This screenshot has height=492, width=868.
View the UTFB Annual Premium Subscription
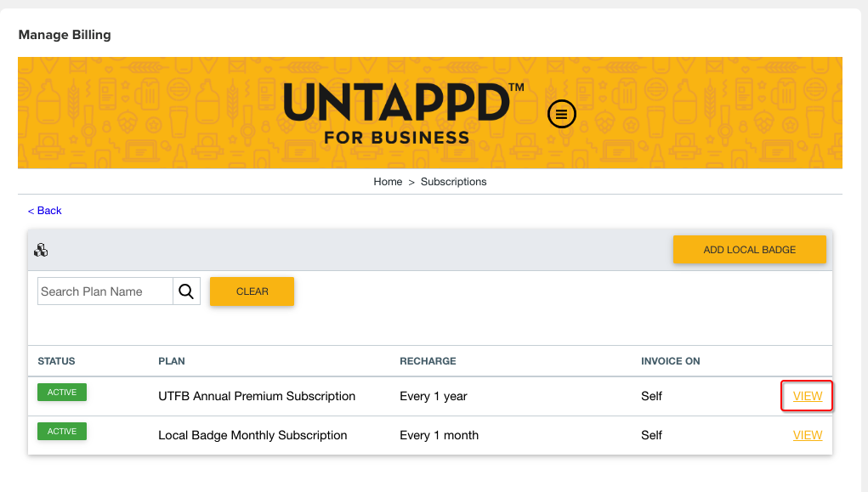(807, 396)
